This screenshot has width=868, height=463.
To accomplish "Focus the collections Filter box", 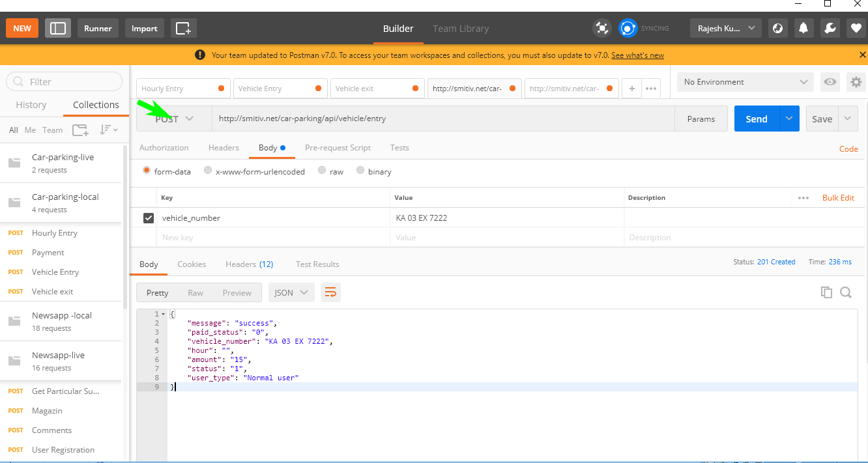I will [x=64, y=81].
